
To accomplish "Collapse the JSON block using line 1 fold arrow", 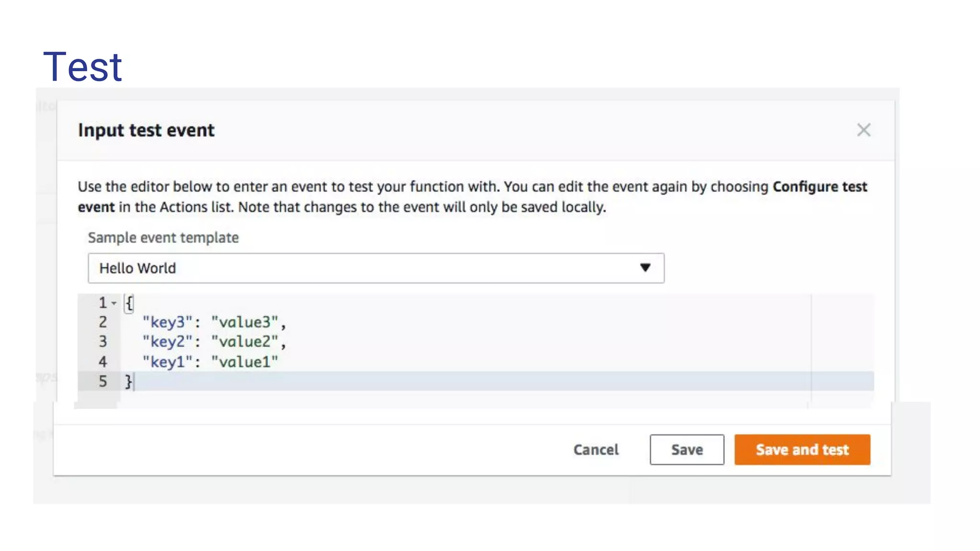I will [x=114, y=303].
